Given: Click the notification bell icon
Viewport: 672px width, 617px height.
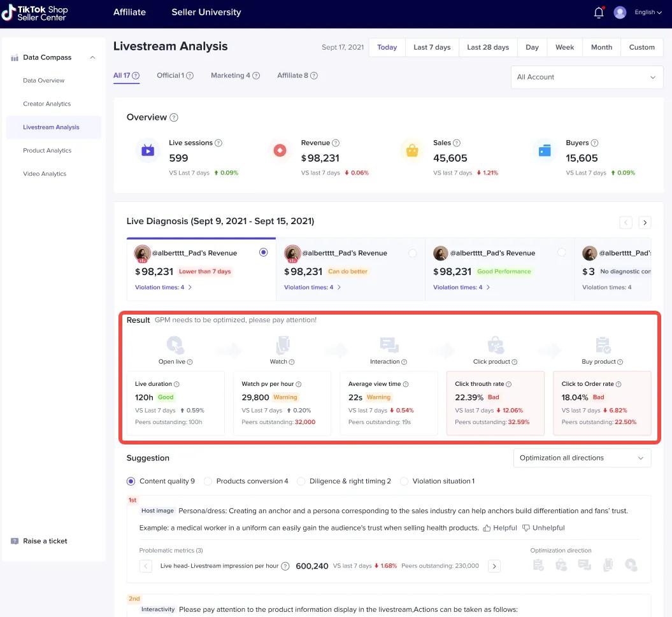Looking at the screenshot, I should click(599, 13).
